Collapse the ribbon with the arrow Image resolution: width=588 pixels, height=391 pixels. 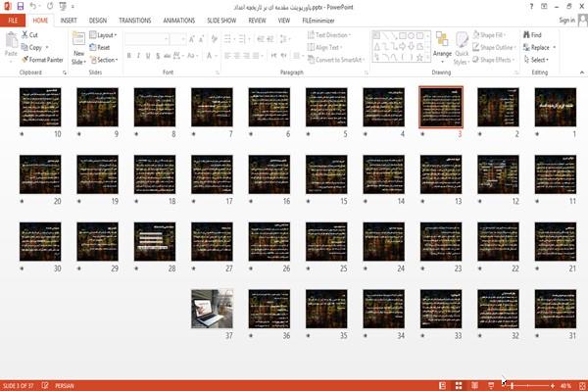[581, 73]
